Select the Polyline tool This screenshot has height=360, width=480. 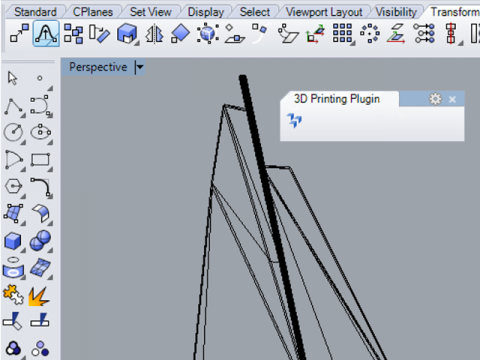coord(13,107)
